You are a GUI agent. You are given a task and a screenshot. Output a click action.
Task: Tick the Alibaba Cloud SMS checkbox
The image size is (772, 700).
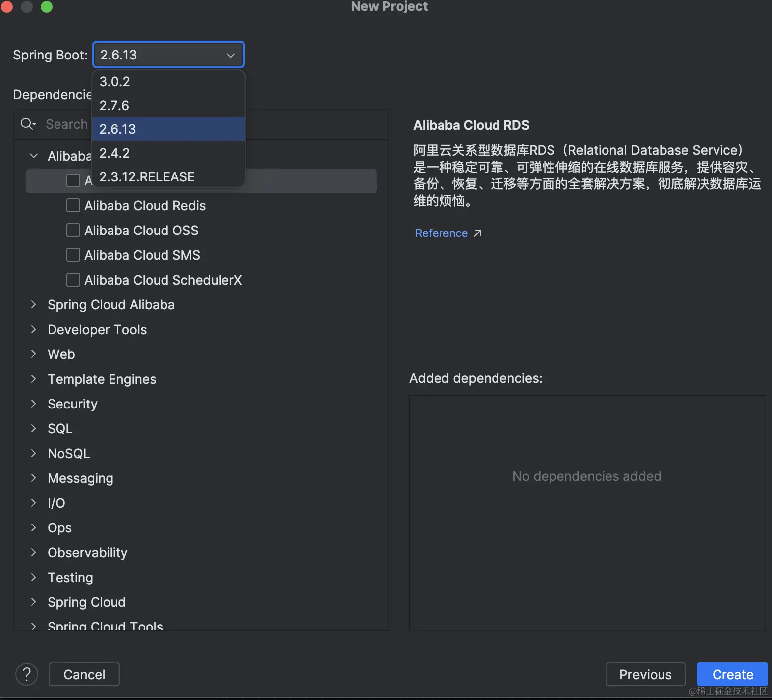coord(73,255)
